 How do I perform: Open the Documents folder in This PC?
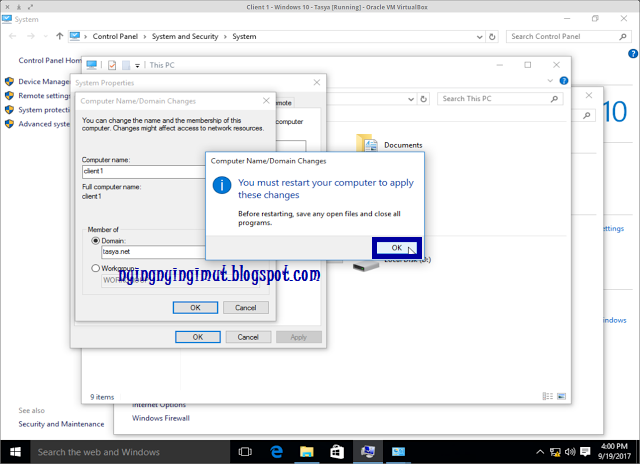pyautogui.click(x=389, y=144)
